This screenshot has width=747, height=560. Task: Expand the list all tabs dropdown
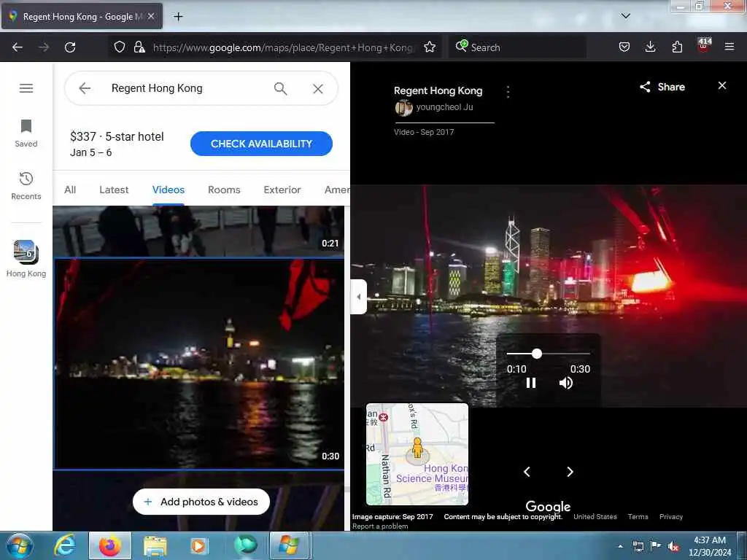[x=625, y=16]
